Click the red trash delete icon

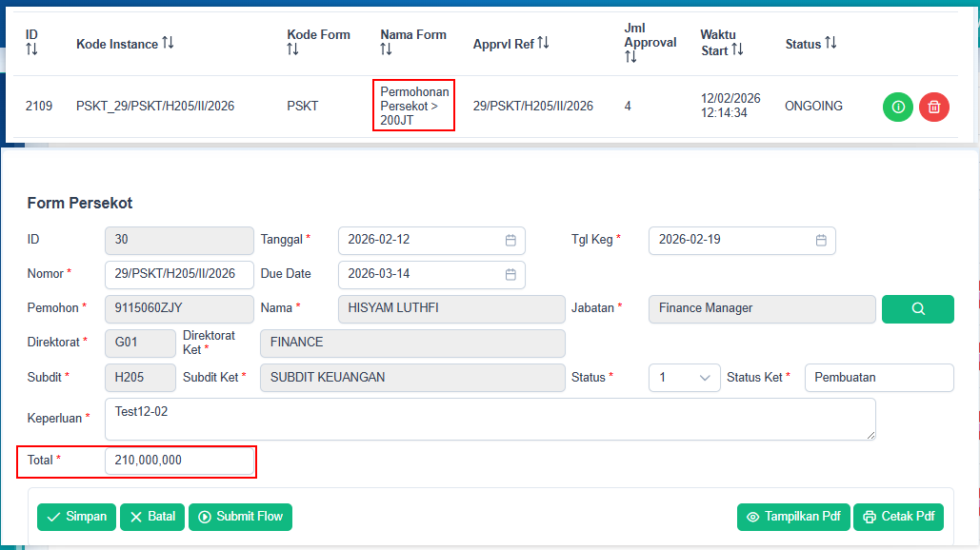[934, 107]
